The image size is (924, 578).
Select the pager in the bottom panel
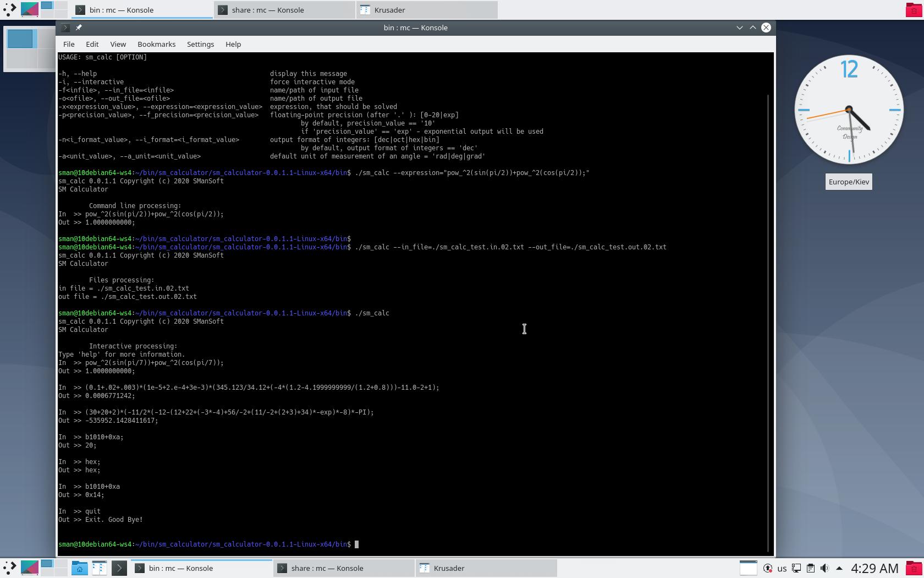[x=54, y=568]
